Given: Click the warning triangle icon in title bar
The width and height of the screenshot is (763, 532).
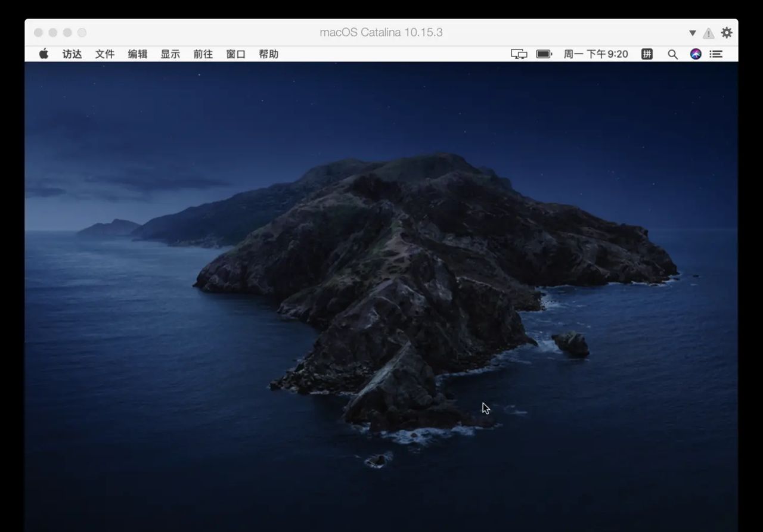Looking at the screenshot, I should [708, 33].
